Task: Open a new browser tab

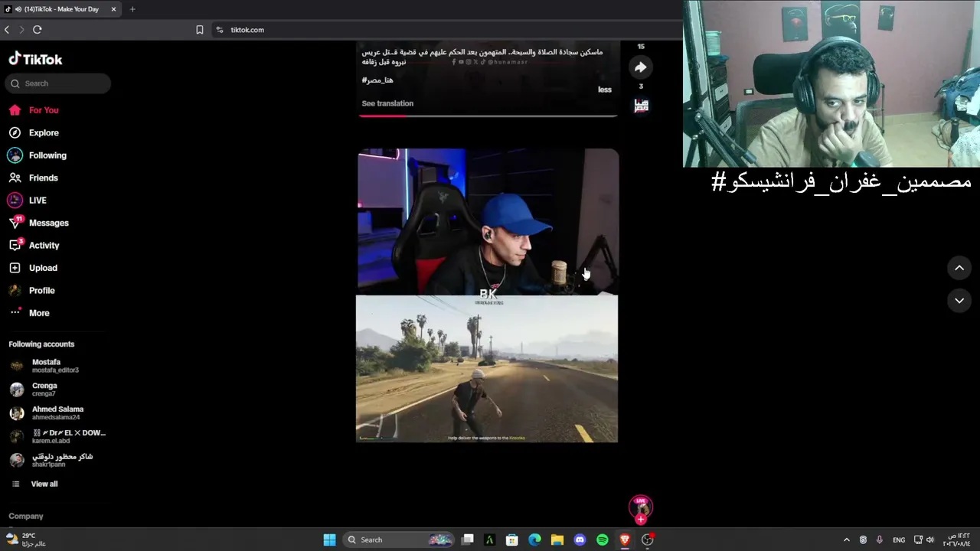Action: [x=132, y=9]
